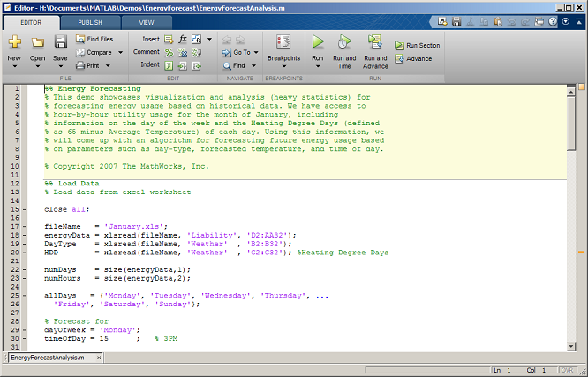Toggle breakpoint on line 18 dash
Viewport: 588px width, 377px height.
coord(23,227)
